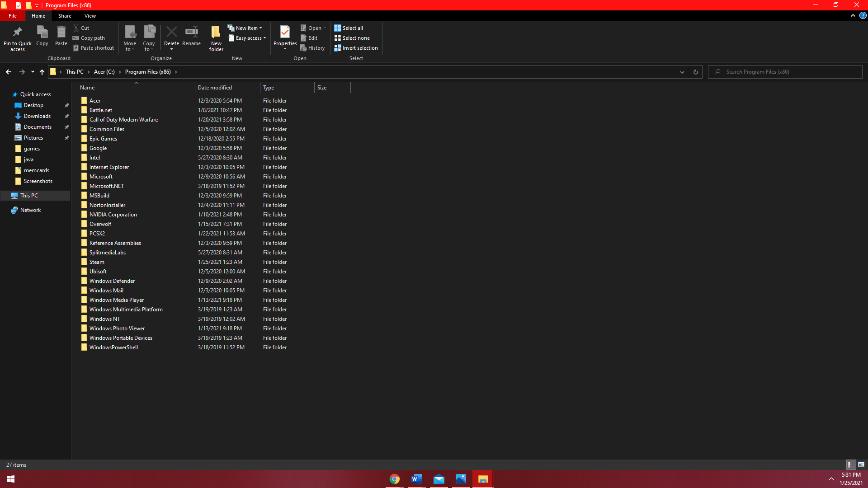Open the address bar history dropdown

tap(682, 72)
